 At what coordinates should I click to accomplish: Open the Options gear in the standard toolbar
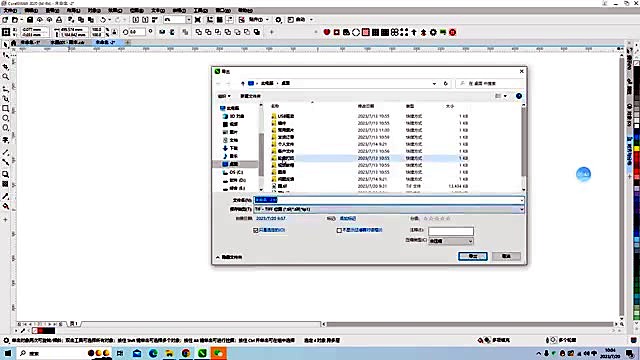pyautogui.click(x=278, y=20)
